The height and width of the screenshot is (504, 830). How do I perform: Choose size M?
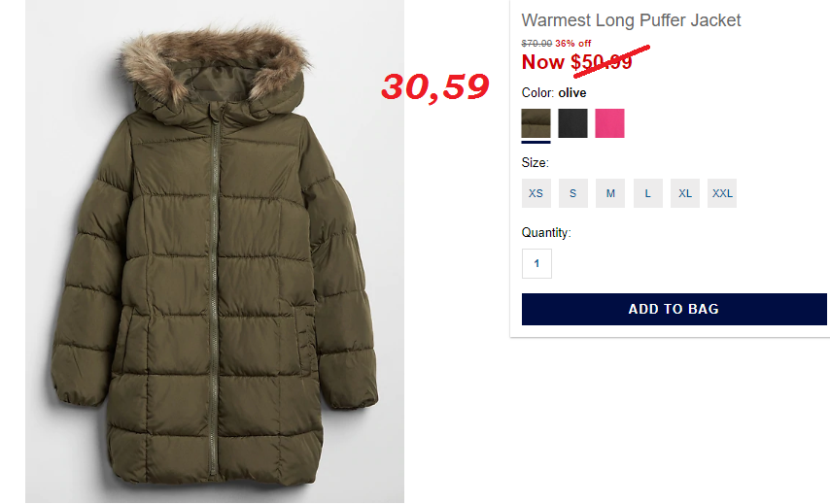point(610,193)
